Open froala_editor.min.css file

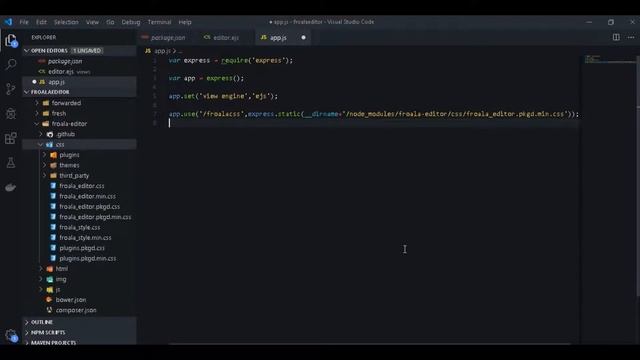[87, 196]
